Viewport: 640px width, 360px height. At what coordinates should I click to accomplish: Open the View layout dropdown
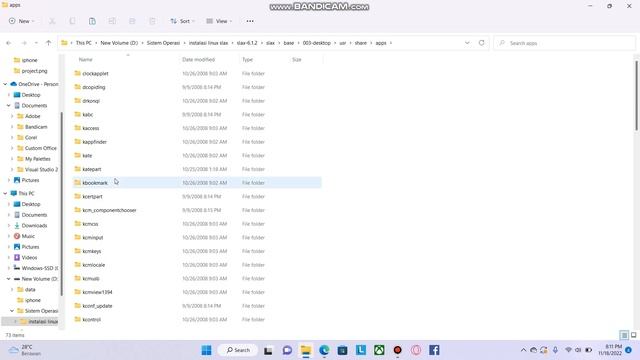pyautogui.click(x=219, y=21)
